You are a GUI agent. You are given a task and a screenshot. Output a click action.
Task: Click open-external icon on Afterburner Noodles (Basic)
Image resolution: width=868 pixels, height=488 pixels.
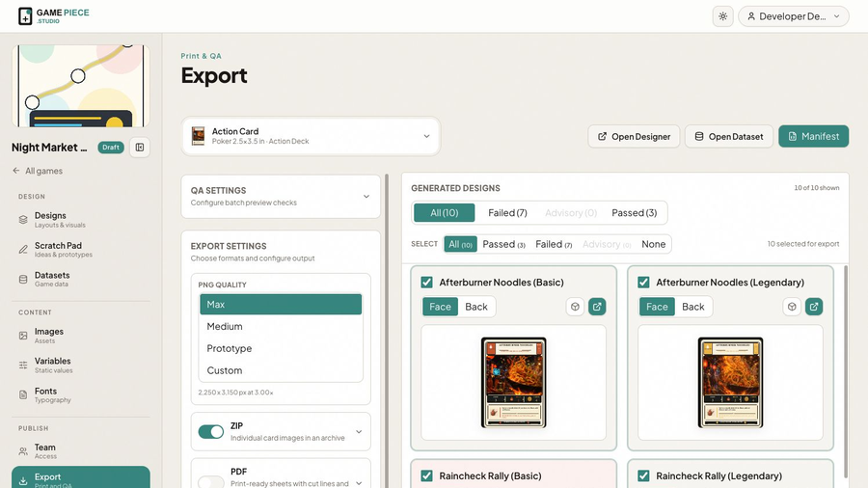coord(597,307)
